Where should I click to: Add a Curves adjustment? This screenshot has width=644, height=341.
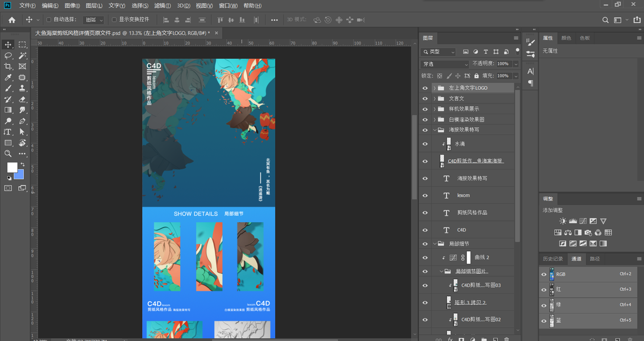[x=583, y=221]
